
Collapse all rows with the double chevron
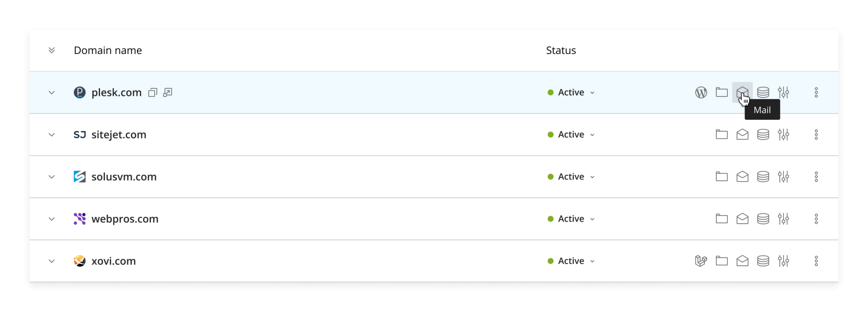pos(52,50)
